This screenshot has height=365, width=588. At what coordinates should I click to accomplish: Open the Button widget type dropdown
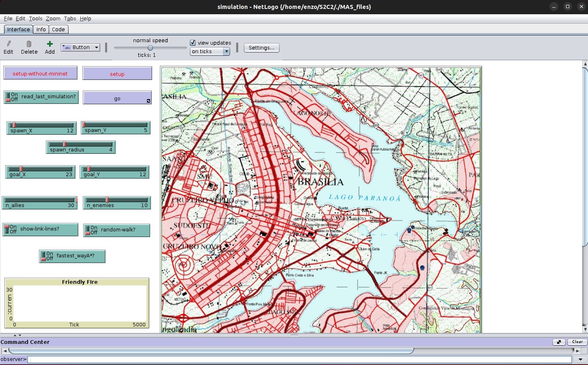point(80,48)
